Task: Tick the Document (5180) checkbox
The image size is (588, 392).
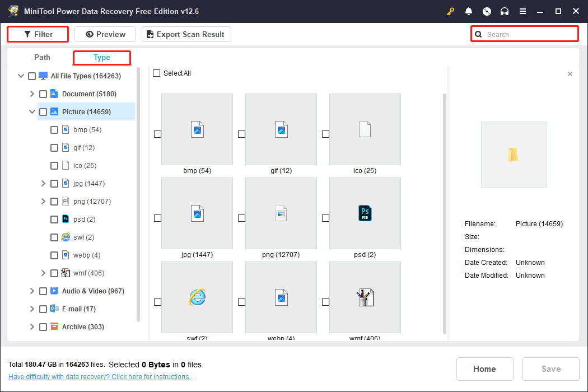Action: click(x=43, y=94)
